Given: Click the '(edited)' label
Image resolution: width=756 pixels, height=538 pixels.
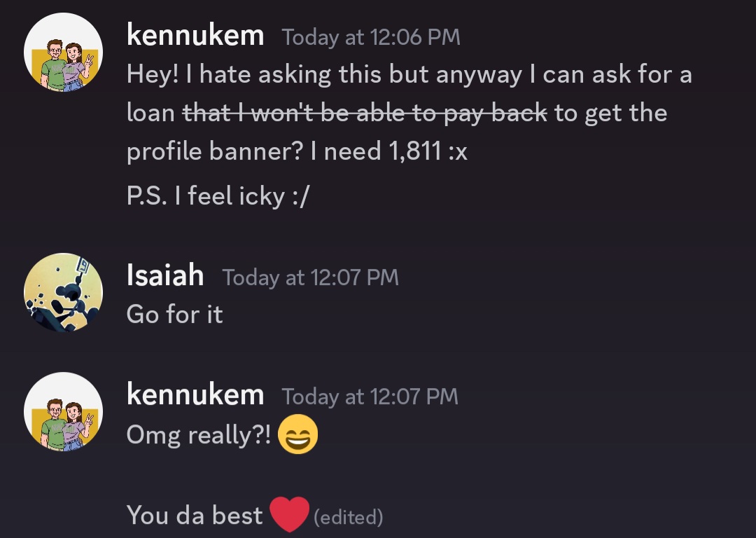Looking at the screenshot, I should 348,517.
